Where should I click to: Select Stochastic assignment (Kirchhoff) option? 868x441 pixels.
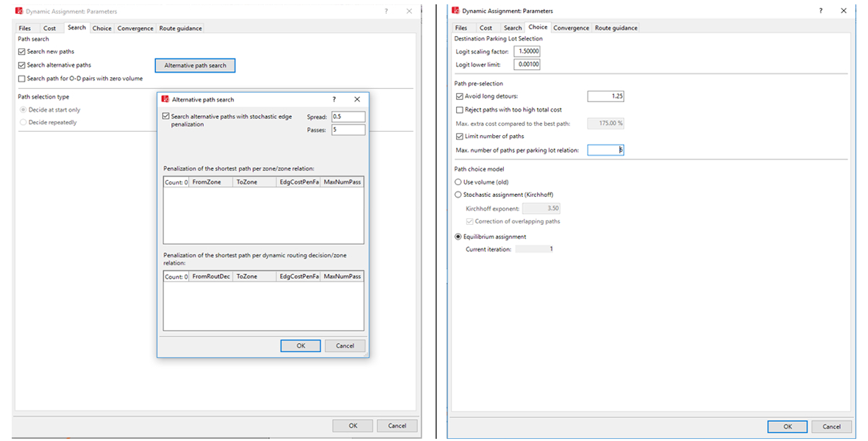point(458,195)
